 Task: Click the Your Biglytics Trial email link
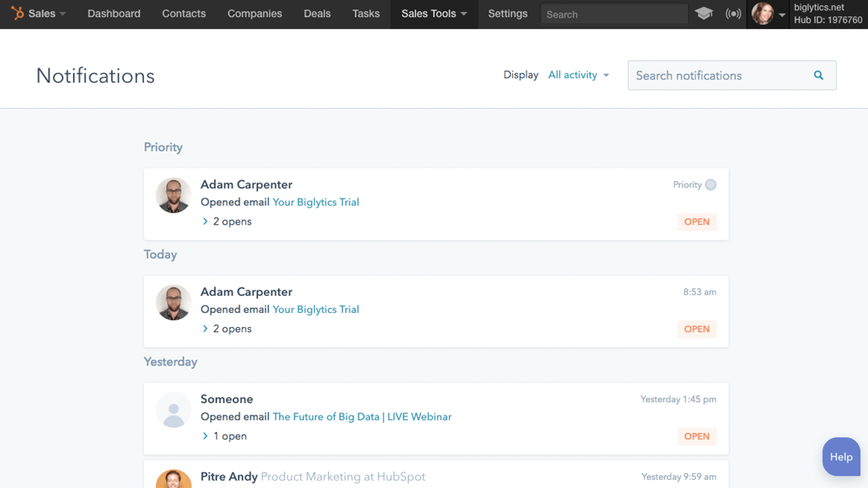pyautogui.click(x=315, y=202)
